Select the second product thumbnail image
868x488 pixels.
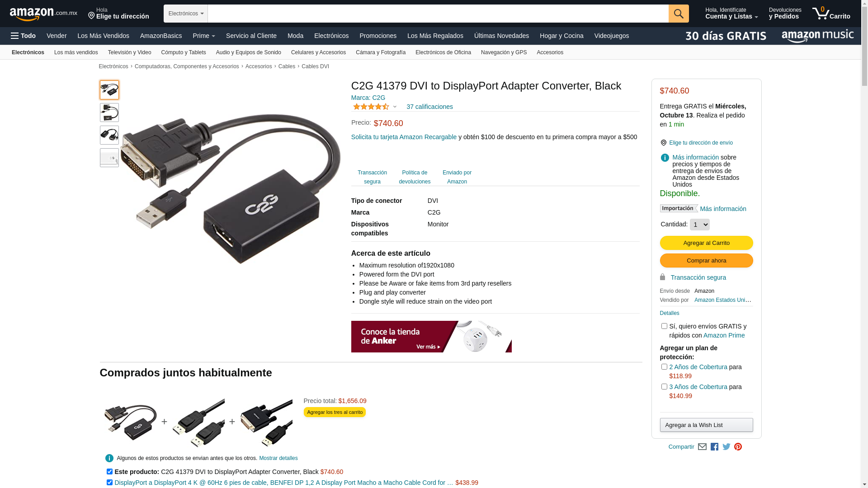pyautogui.click(x=109, y=113)
